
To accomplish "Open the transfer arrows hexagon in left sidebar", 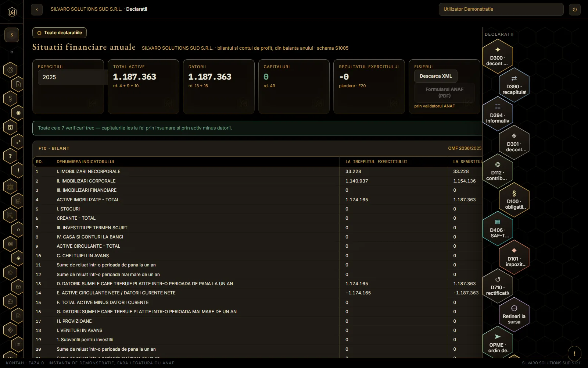I will click(x=18, y=142).
